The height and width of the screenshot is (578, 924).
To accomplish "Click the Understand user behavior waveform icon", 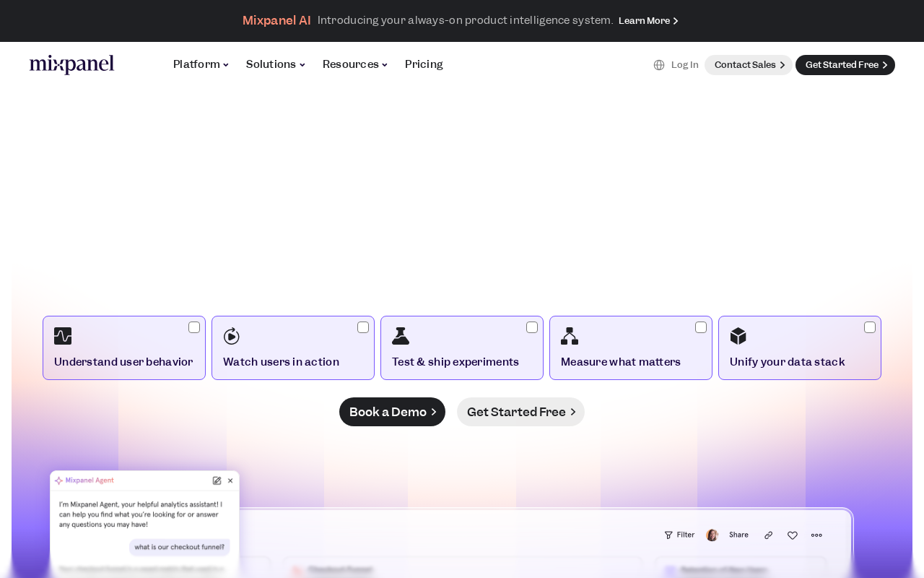I will (x=63, y=336).
